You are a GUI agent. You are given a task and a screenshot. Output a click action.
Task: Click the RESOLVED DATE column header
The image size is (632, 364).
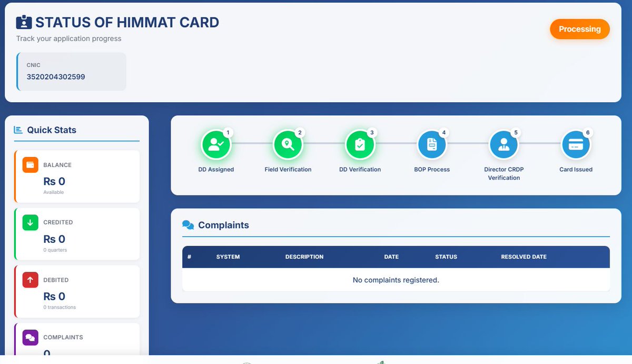tap(524, 257)
